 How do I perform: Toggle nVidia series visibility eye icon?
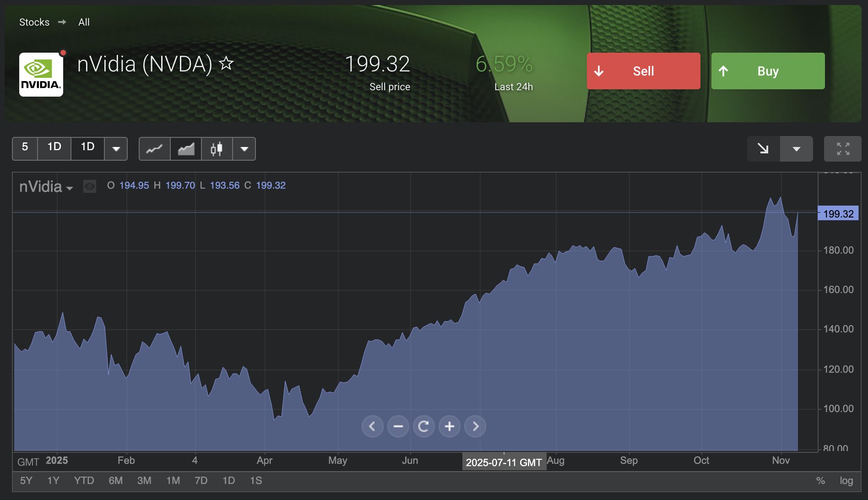tap(90, 186)
